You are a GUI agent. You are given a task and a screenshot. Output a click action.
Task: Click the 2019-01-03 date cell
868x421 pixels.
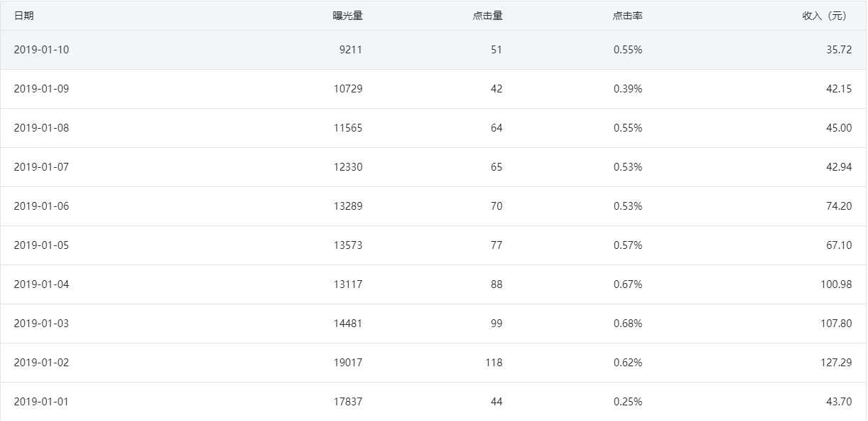pyautogui.click(x=41, y=324)
